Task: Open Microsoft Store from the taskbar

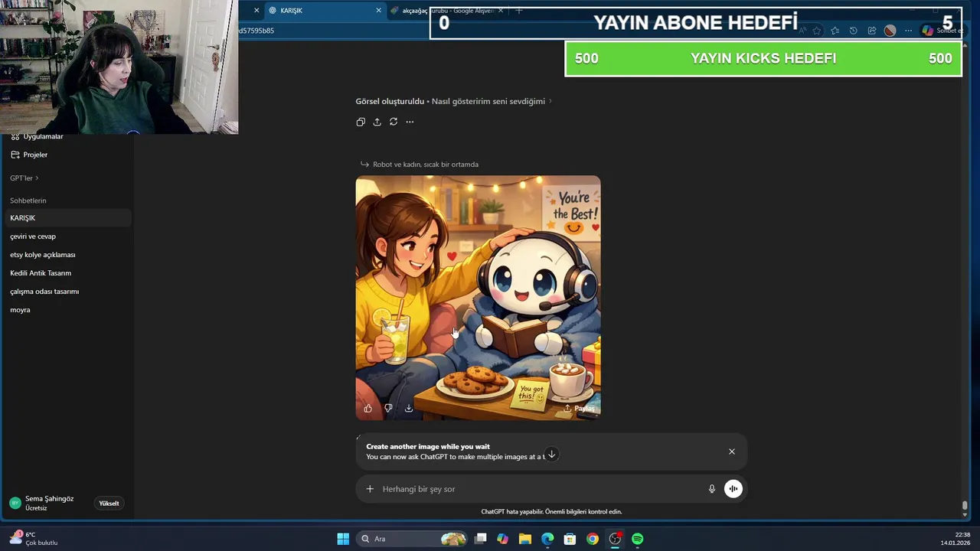Action: click(x=570, y=539)
